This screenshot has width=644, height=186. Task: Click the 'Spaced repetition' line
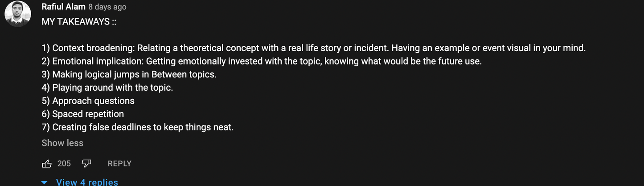(83, 114)
